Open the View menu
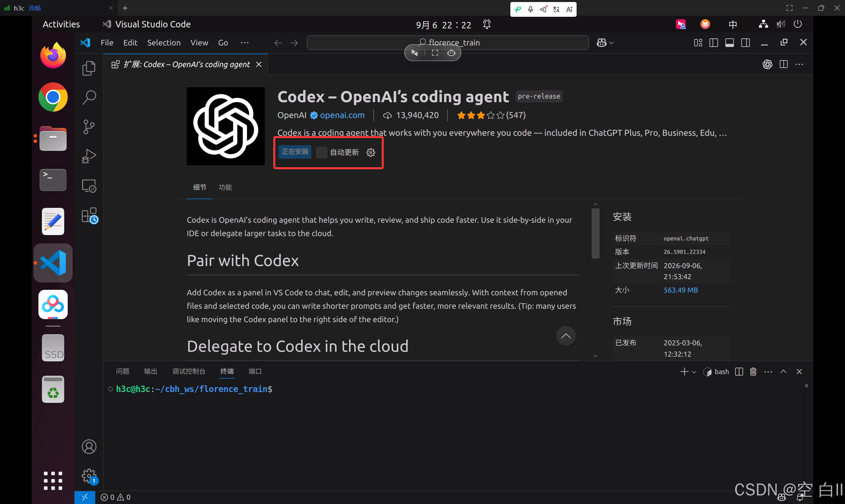 (199, 43)
